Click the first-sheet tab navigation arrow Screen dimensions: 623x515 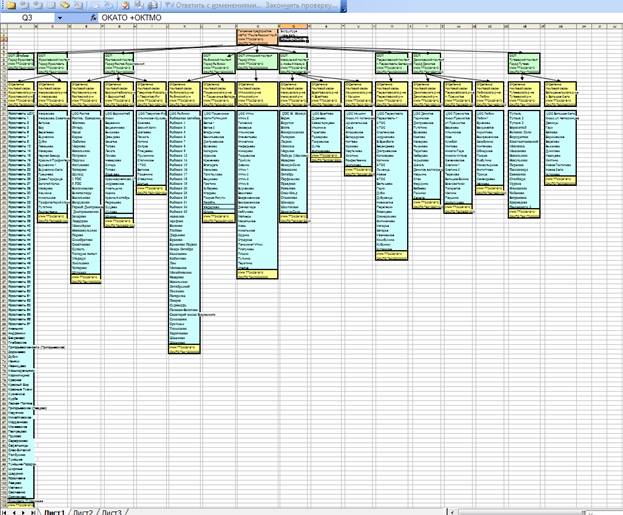(5, 511)
